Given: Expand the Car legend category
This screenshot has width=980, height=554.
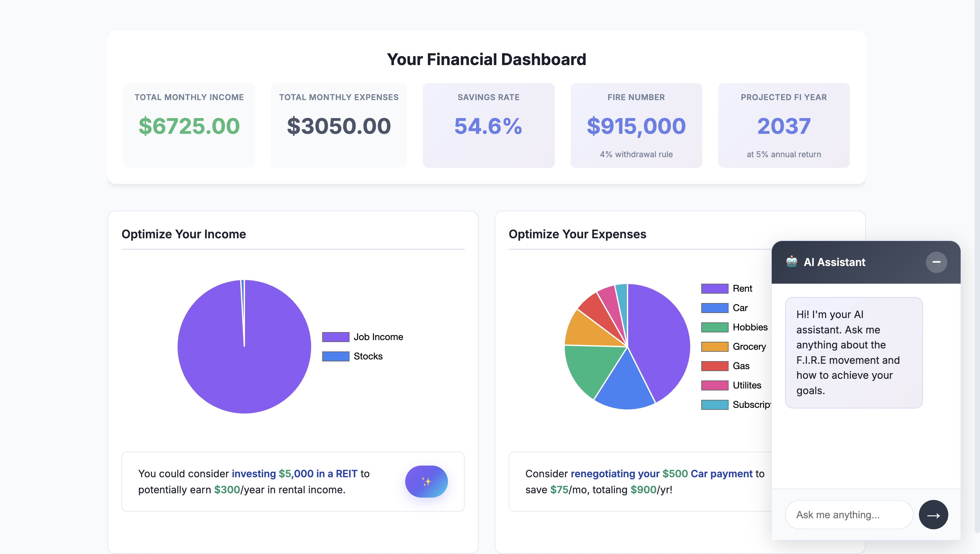Looking at the screenshot, I should coord(739,307).
